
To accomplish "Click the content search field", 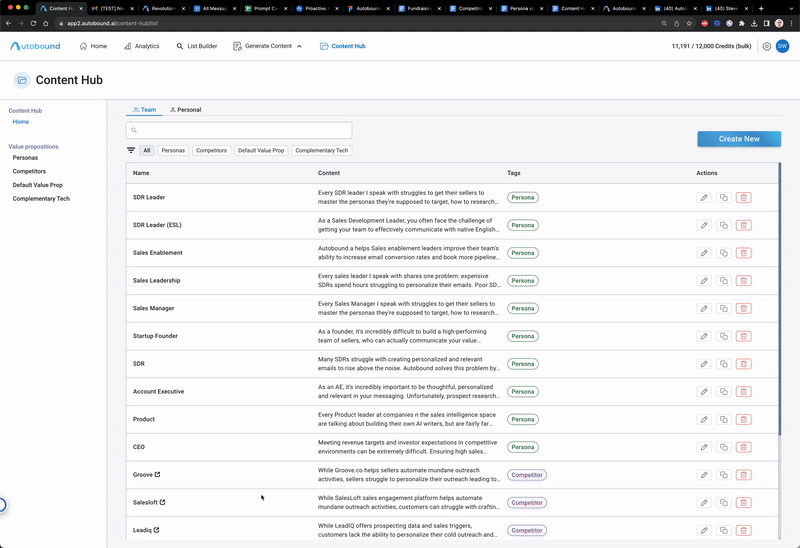I will pos(239,130).
